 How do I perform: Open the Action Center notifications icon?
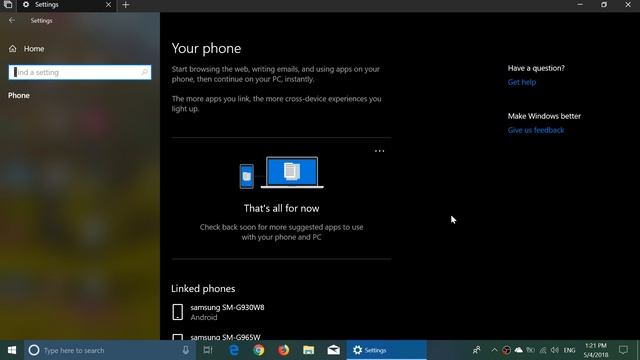click(x=623, y=350)
